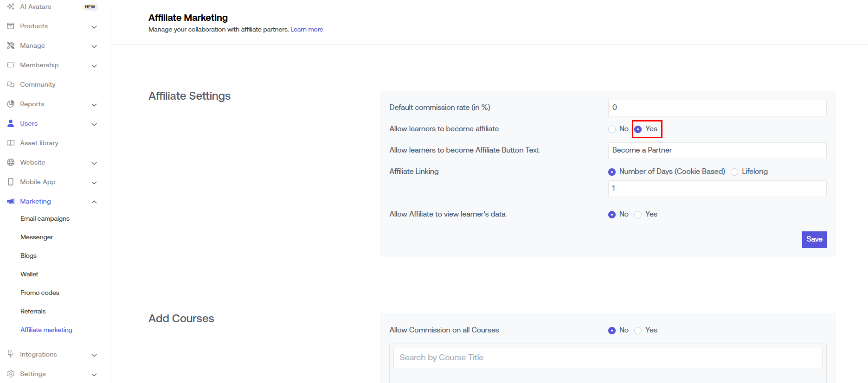
Task: Save the affiliate settings
Action: 814,239
